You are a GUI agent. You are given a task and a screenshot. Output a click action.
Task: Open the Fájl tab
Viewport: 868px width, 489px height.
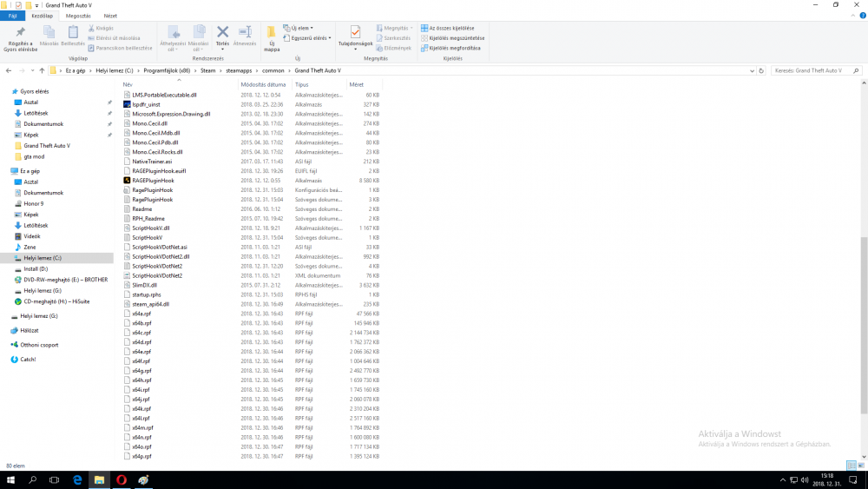pos(12,16)
